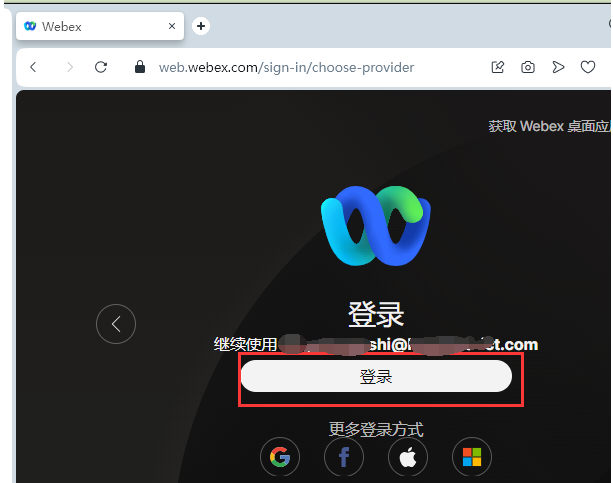Click the 登录 sign-in button
Image resolution: width=613 pixels, height=483 pixels.
376,376
